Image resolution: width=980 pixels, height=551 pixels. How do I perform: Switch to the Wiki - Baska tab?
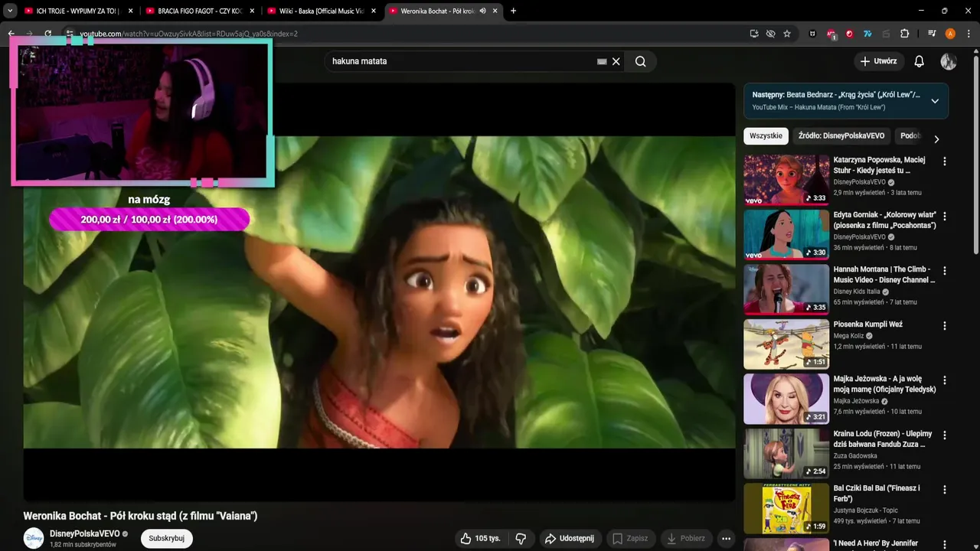[x=321, y=11]
